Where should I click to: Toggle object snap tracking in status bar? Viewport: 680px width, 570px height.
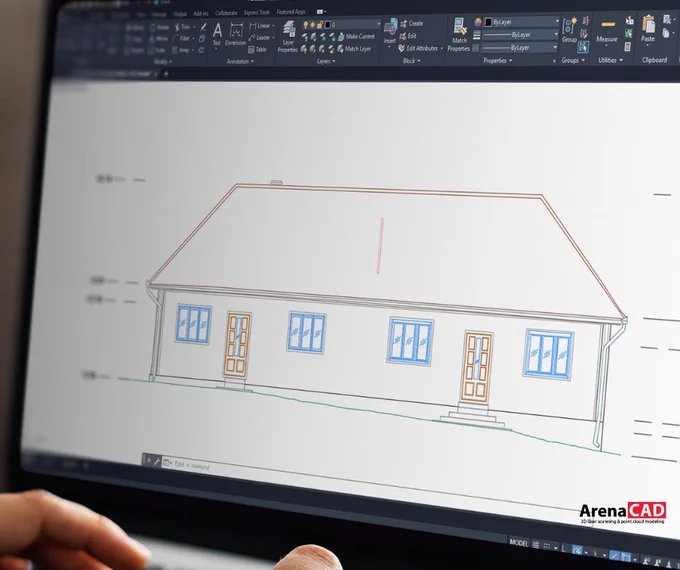click(615, 556)
